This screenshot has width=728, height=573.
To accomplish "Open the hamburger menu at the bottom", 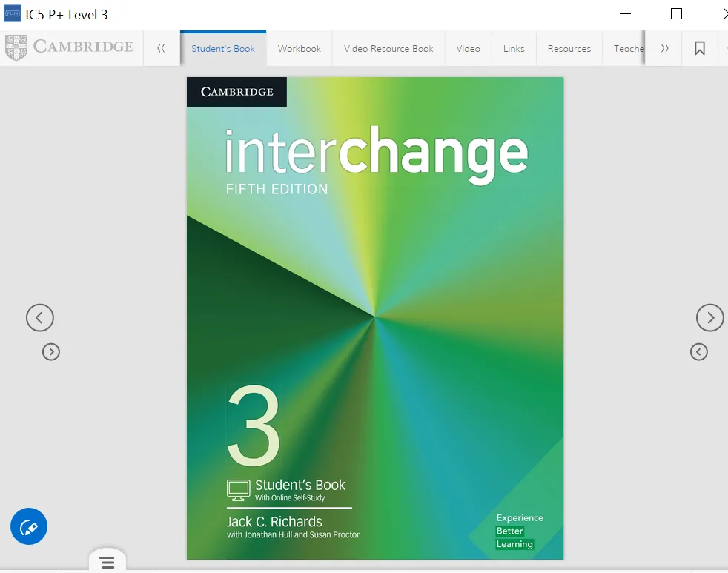I will 107,563.
